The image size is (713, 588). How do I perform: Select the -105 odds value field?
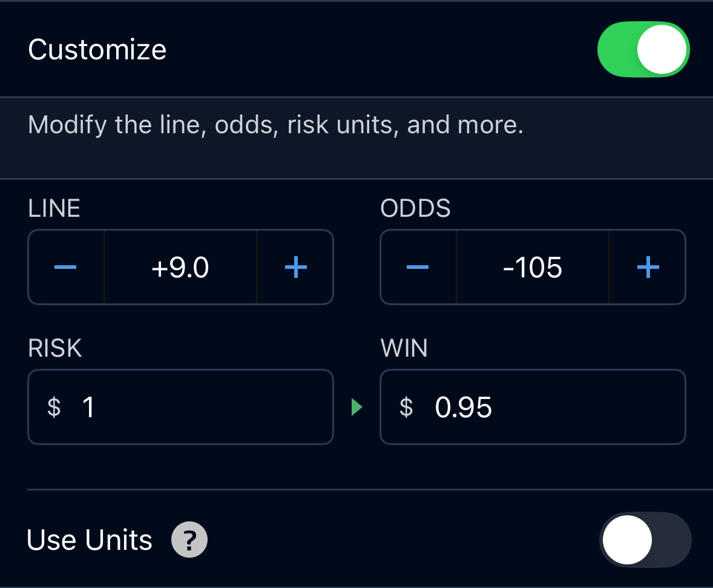click(x=533, y=267)
